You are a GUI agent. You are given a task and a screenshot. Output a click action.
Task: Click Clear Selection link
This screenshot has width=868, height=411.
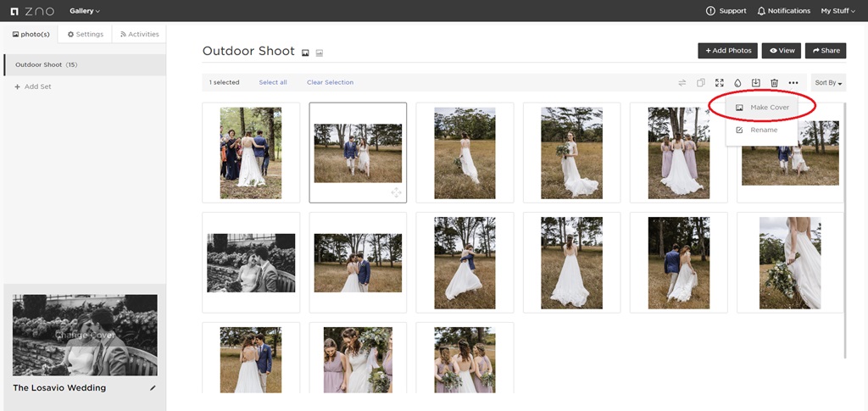pos(330,82)
